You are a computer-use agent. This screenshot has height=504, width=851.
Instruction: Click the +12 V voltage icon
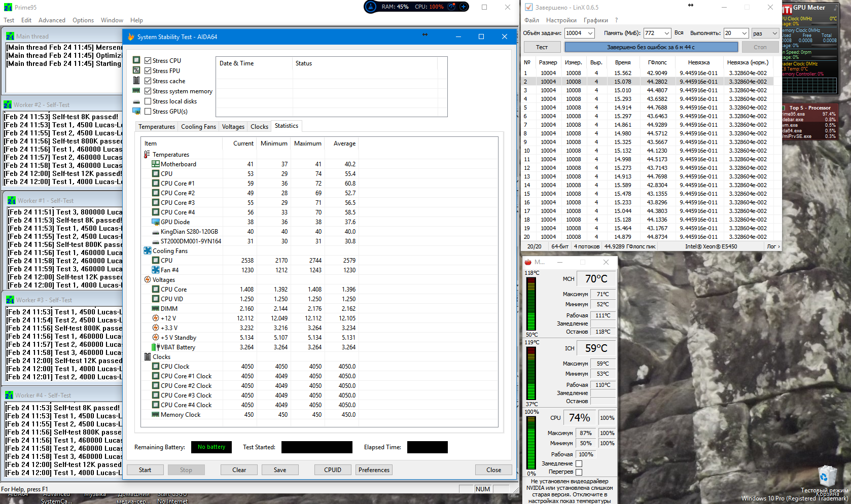156,318
